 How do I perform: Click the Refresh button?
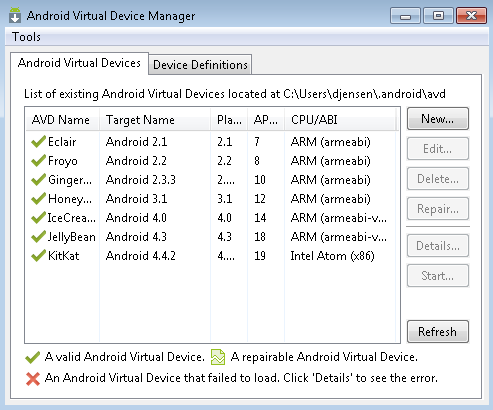438,332
